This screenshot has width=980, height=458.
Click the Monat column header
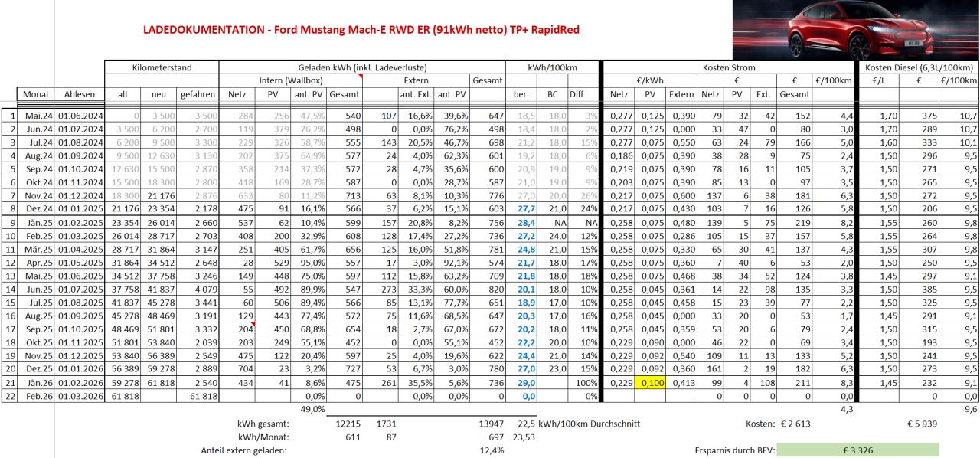tap(36, 95)
